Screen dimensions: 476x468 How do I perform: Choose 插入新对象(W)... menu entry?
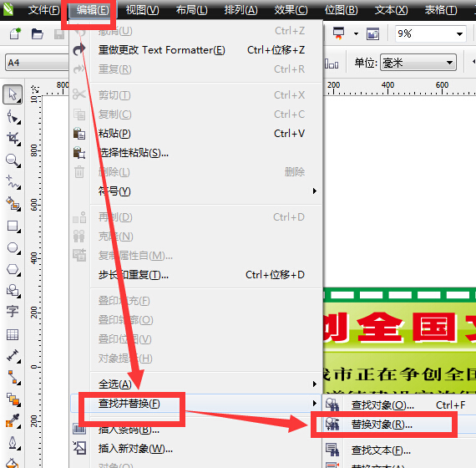click(x=196, y=449)
